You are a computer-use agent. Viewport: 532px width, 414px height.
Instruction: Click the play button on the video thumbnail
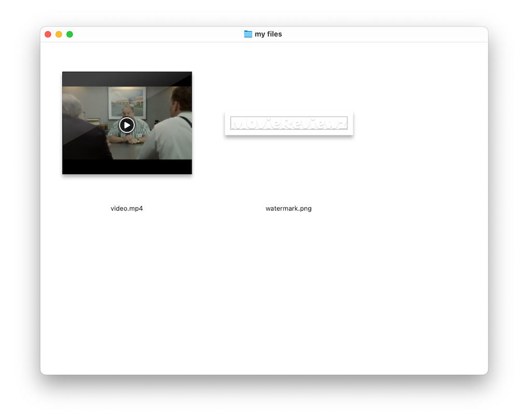[x=127, y=125]
